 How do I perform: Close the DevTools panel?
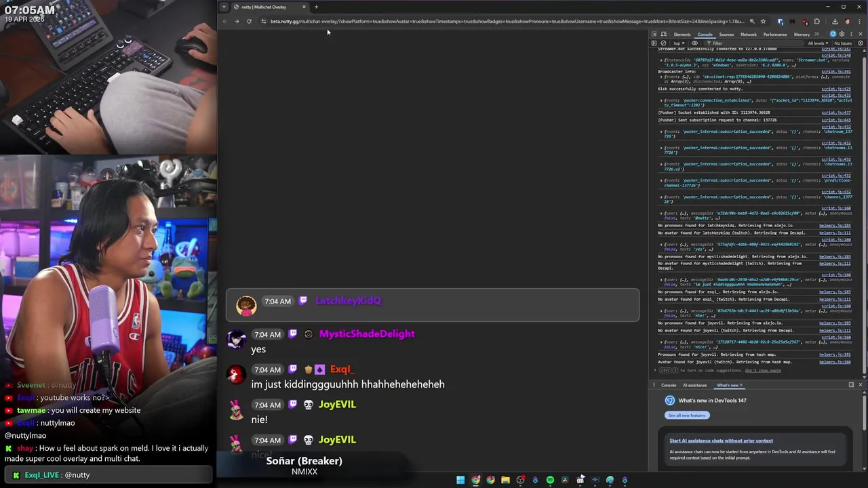click(x=861, y=34)
